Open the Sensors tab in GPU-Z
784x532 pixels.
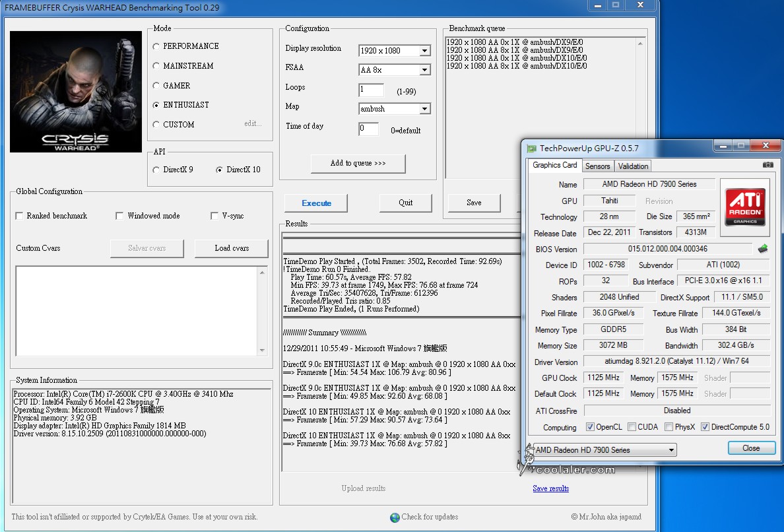tap(597, 166)
